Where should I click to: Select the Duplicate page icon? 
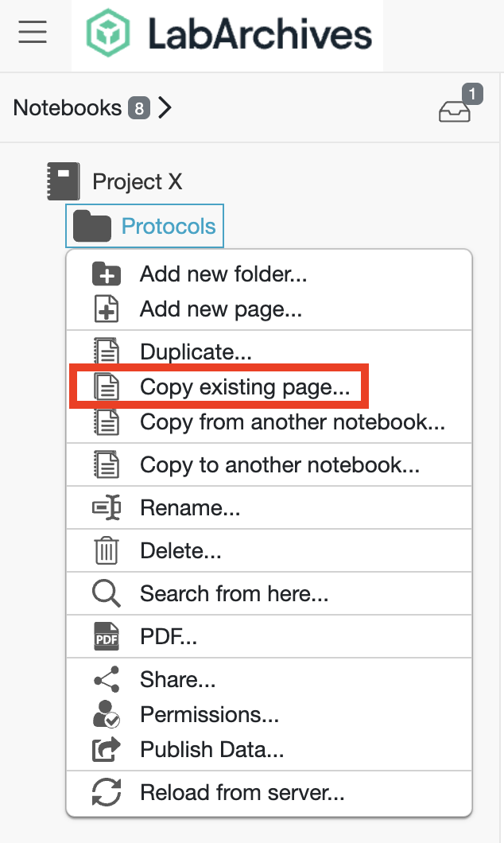point(107,351)
